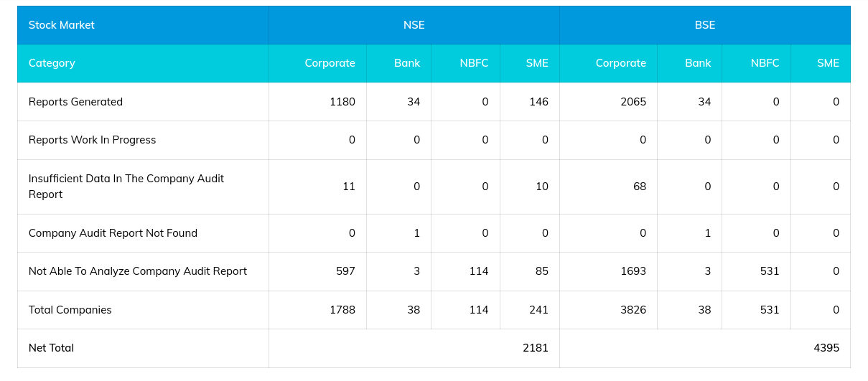The width and height of the screenshot is (868, 381).
Task: Select value 146 in Reports Generated row
Action: 539,102
